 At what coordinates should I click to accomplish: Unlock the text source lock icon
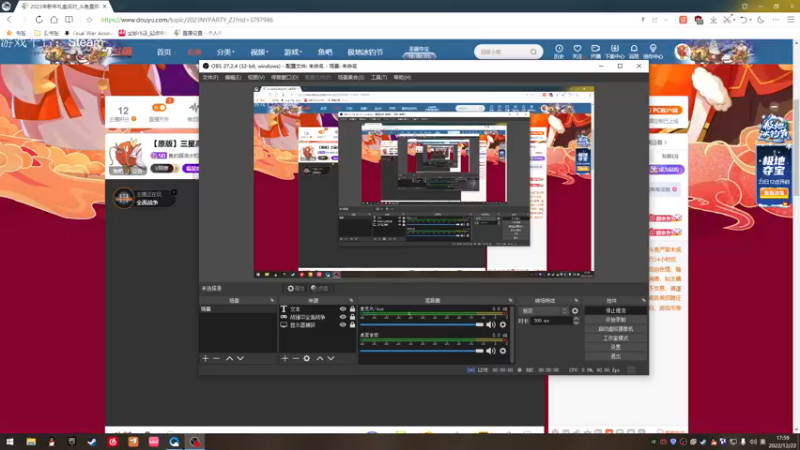pyautogui.click(x=352, y=309)
